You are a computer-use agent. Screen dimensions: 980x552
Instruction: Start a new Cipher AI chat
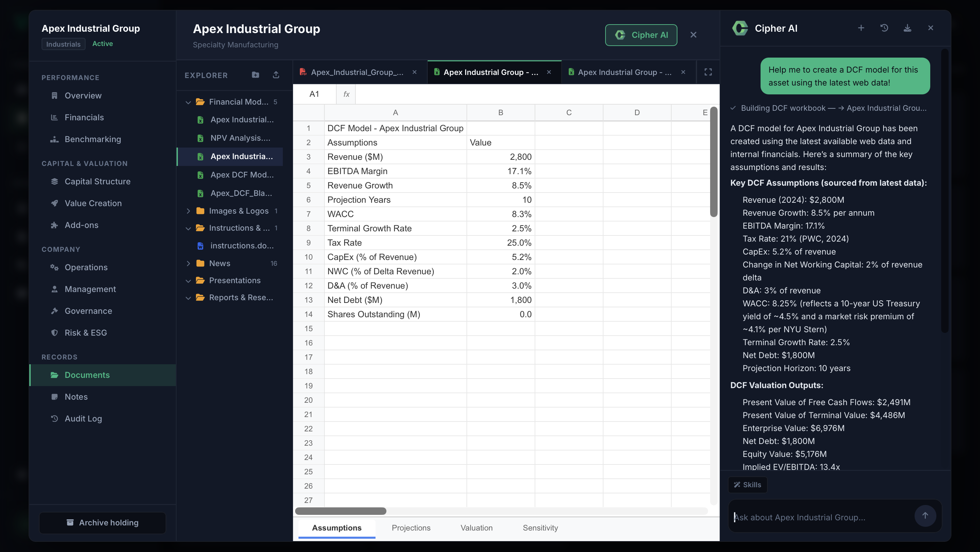click(x=861, y=28)
